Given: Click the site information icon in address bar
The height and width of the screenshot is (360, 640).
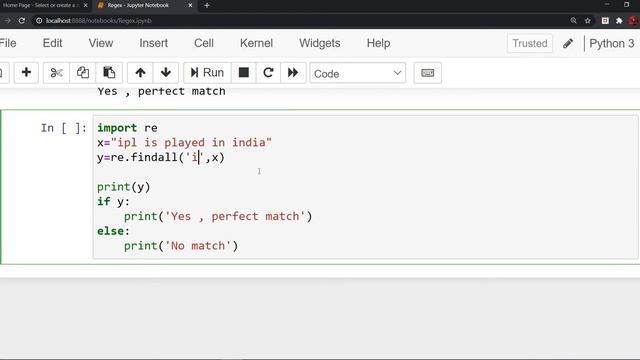Looking at the screenshot, I should [x=39, y=20].
